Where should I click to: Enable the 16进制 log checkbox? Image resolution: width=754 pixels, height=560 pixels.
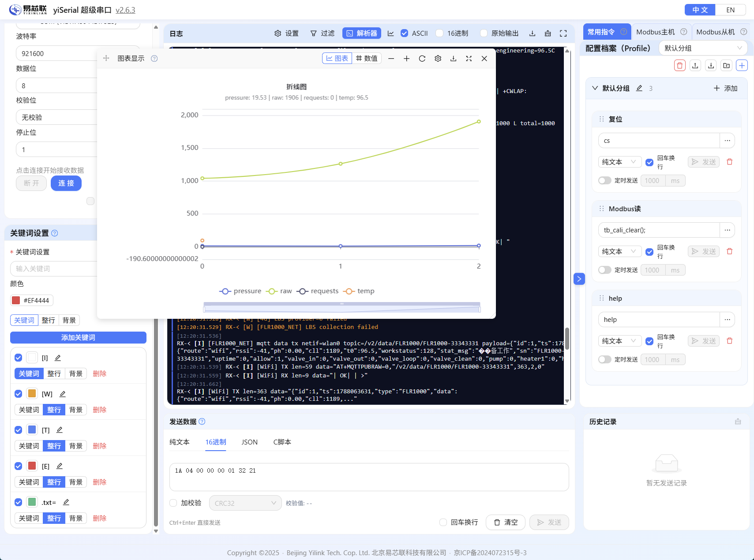click(x=439, y=33)
